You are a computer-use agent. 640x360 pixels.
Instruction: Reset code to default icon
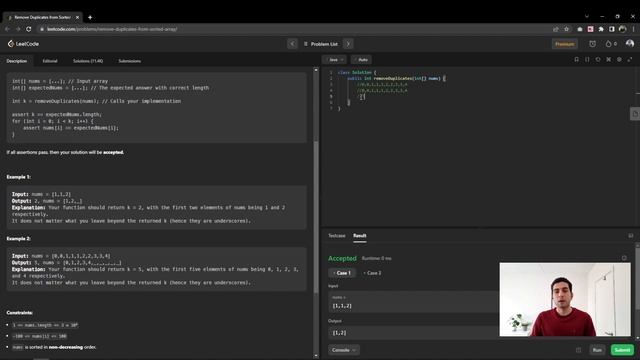coord(598,60)
